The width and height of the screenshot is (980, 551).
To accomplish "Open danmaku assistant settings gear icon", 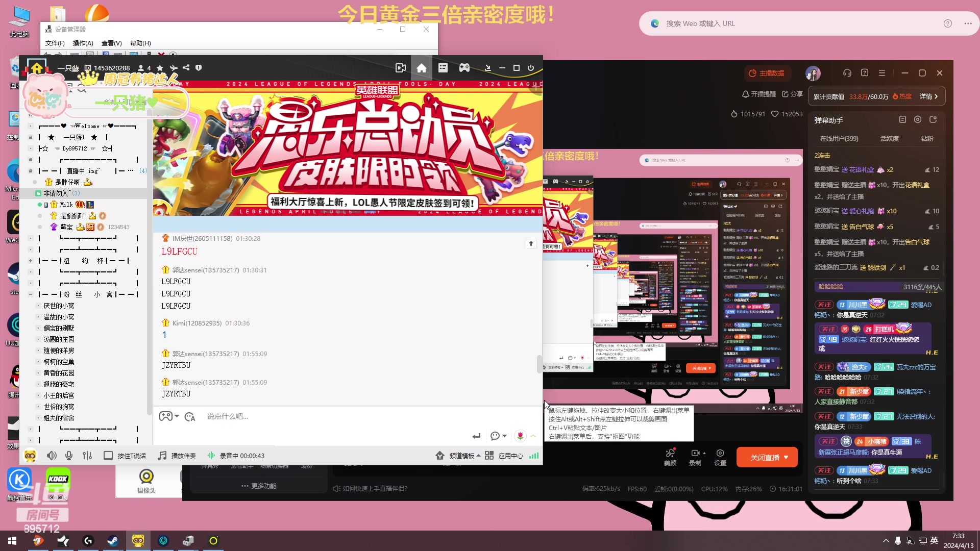I will [918, 119].
